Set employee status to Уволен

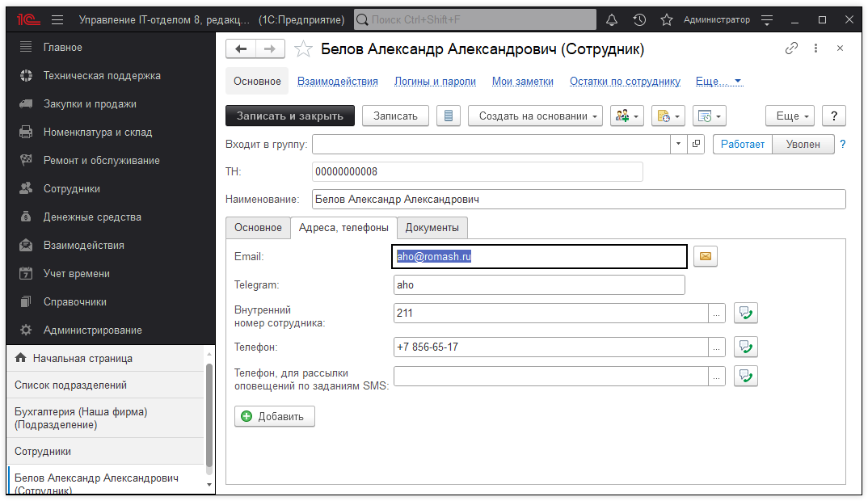click(x=803, y=144)
